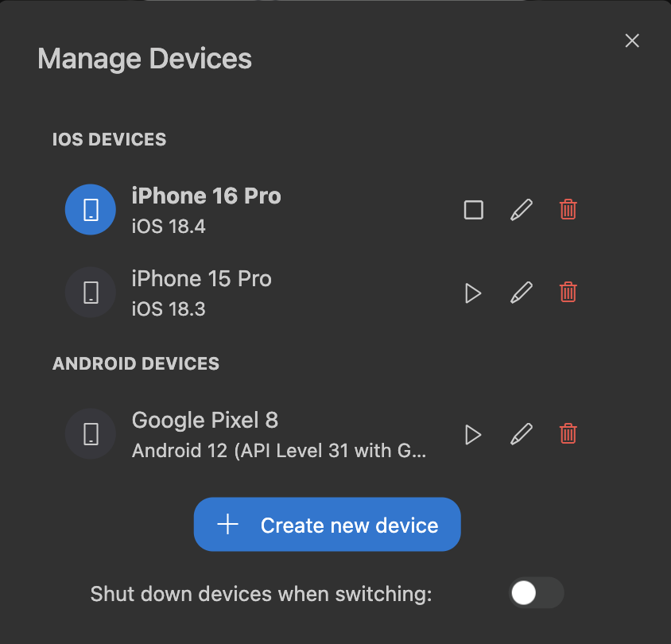Launch the Google Pixel 8 emulator
Image resolution: width=671 pixels, height=644 pixels.
pyautogui.click(x=473, y=434)
